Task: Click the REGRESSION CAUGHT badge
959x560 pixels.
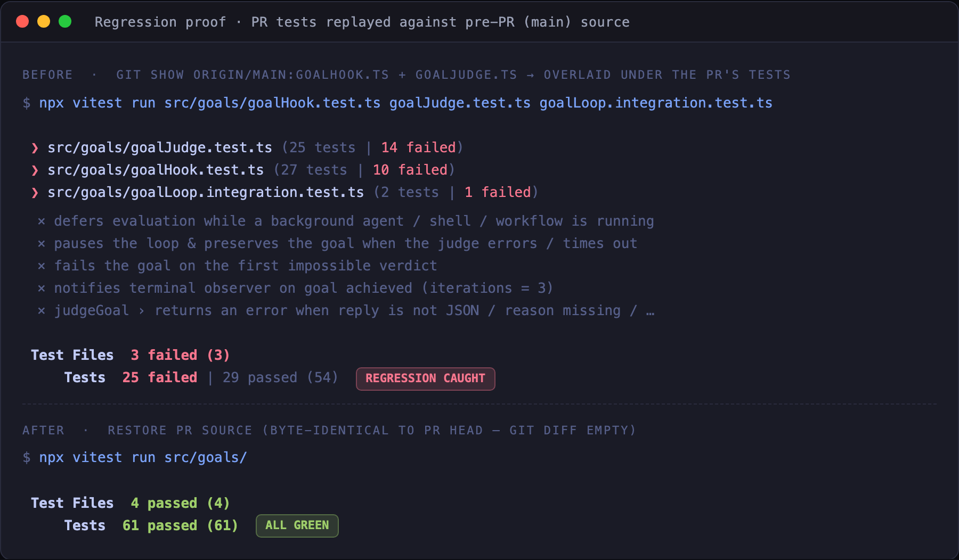Action: 426,378
